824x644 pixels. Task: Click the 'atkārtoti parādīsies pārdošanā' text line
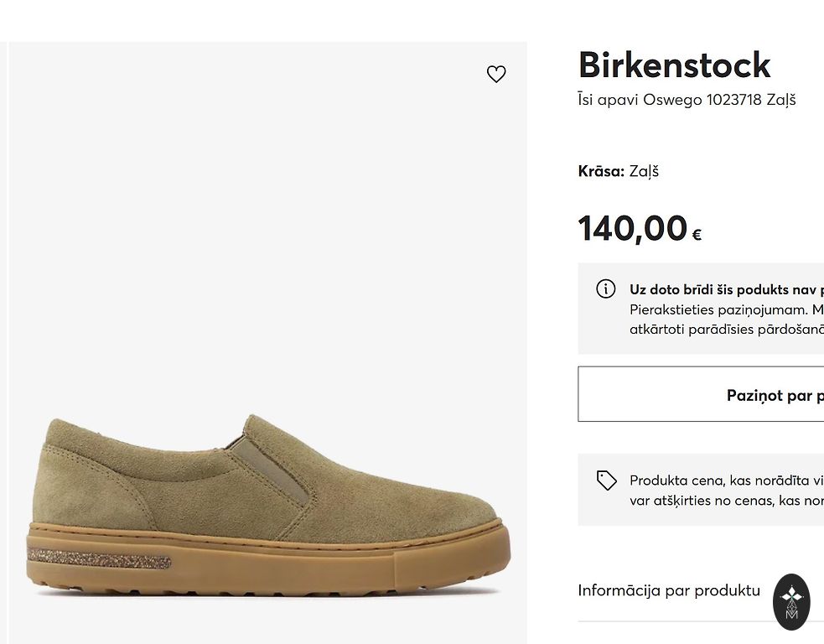[x=726, y=329]
